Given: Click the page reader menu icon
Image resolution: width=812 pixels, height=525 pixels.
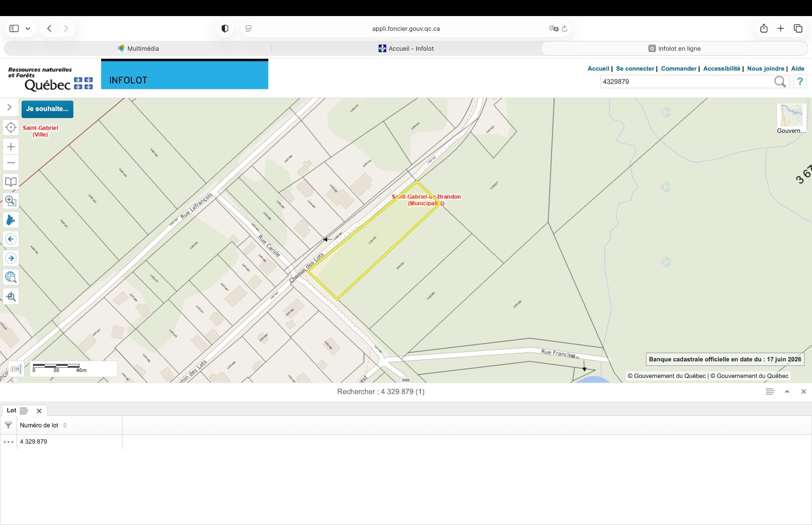Looking at the screenshot, I should point(249,28).
